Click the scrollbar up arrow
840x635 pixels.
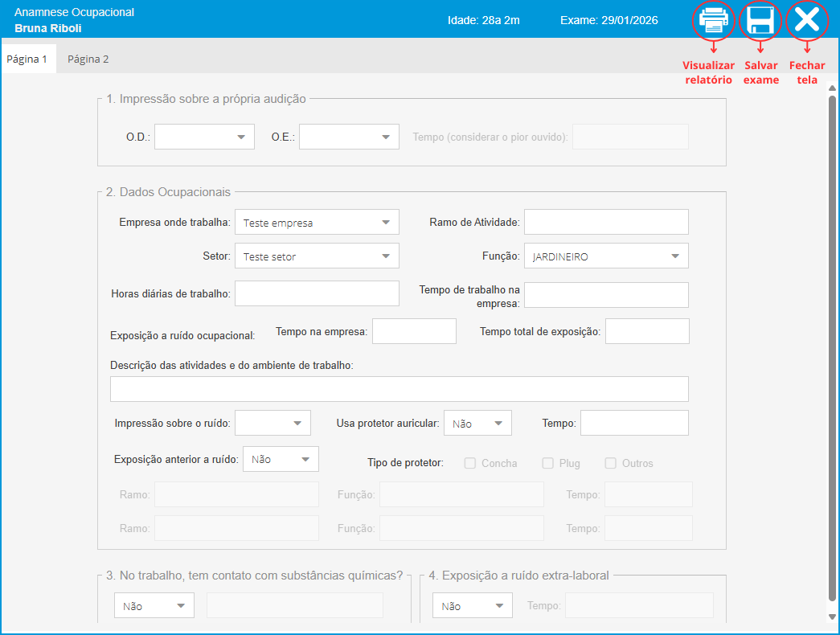point(832,88)
